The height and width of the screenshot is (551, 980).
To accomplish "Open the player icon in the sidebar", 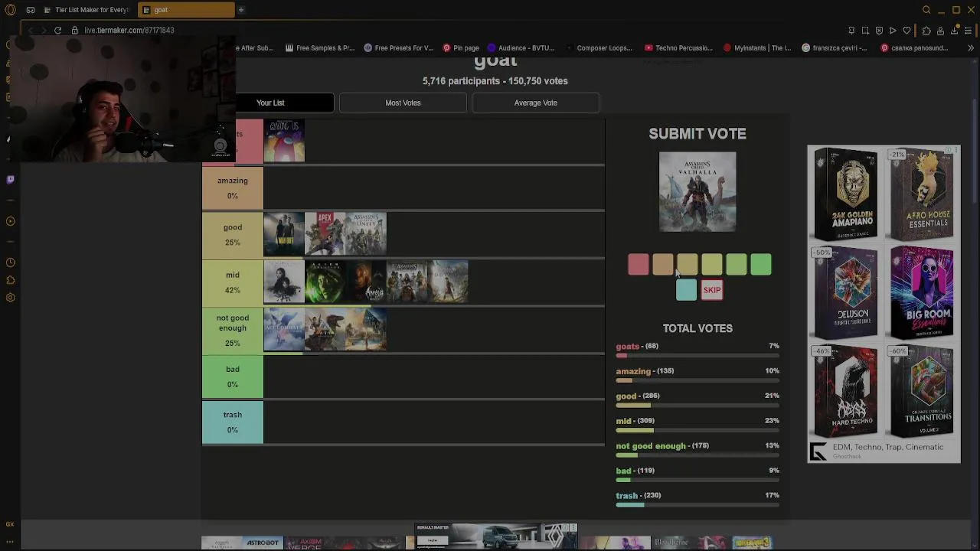I will pyautogui.click(x=10, y=221).
